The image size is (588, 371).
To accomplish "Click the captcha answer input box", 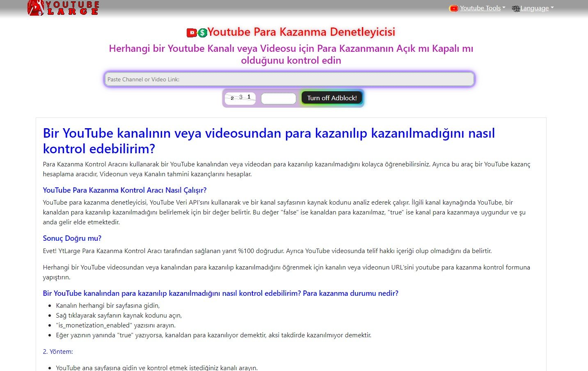I will coord(278,99).
